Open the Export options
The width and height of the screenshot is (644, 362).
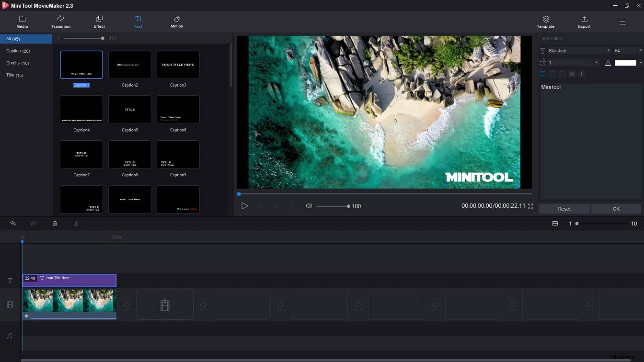[584, 22]
